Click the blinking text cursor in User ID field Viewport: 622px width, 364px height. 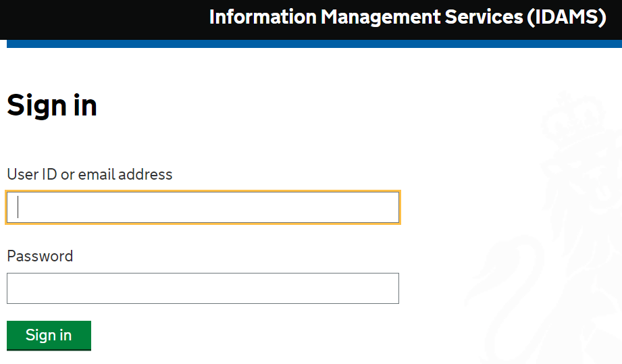click(x=18, y=207)
